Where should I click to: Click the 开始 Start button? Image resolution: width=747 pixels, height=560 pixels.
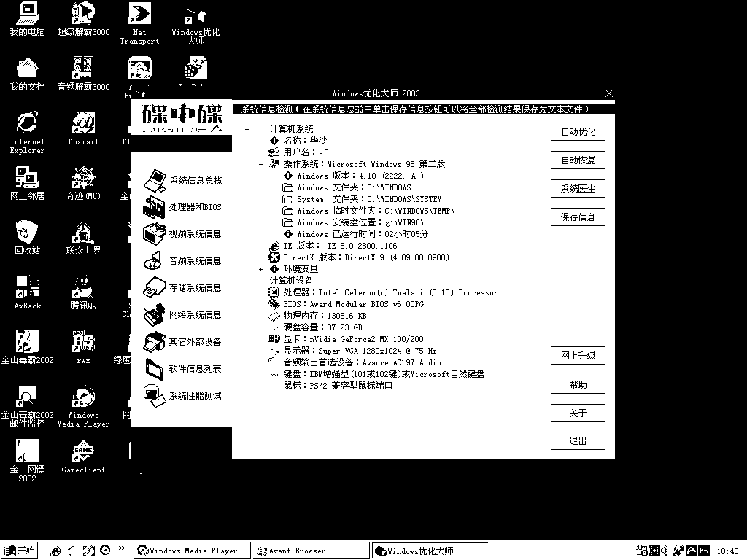[x=19, y=551]
